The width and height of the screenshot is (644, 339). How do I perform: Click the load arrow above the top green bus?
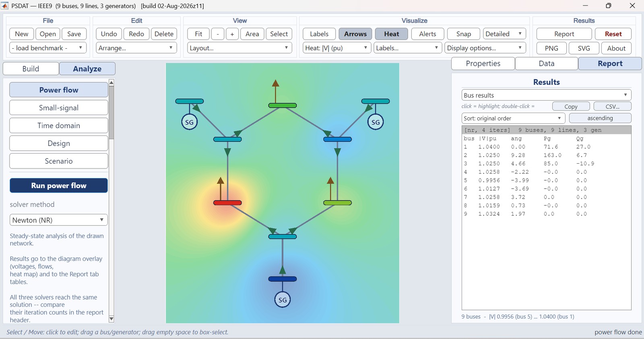point(275,91)
